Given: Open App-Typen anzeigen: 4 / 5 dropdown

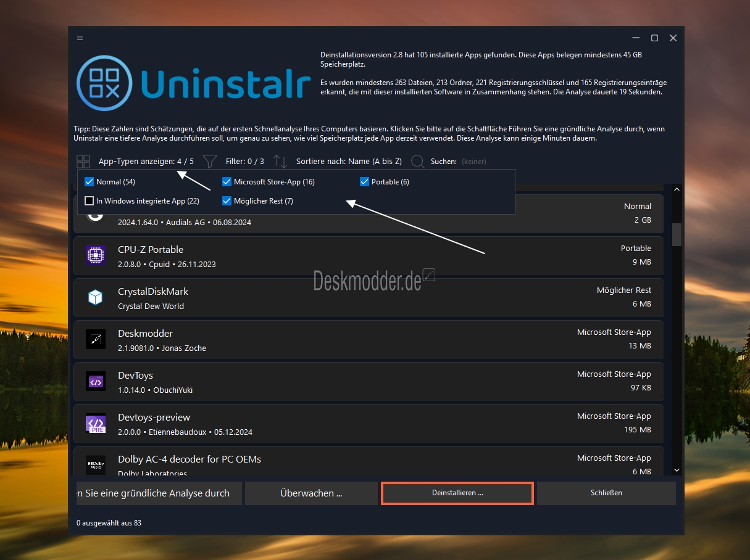Looking at the screenshot, I should 146,162.
